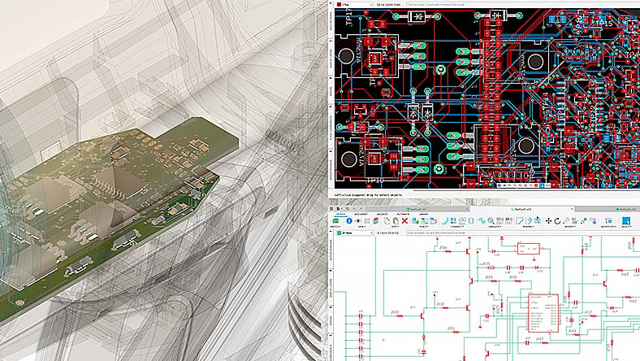The image size is (640, 361).
Task: Select the teal Net wire drawing tool
Action: [x=445, y=221]
